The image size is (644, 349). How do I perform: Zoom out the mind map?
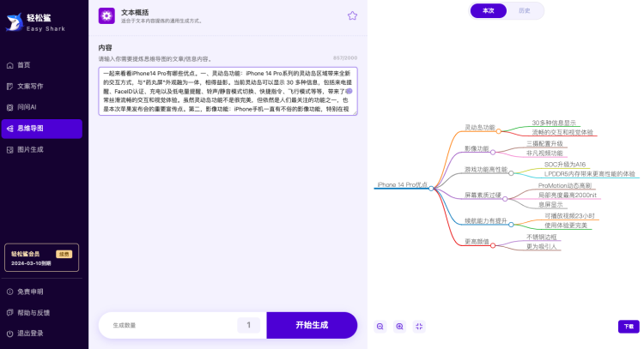coord(380,327)
